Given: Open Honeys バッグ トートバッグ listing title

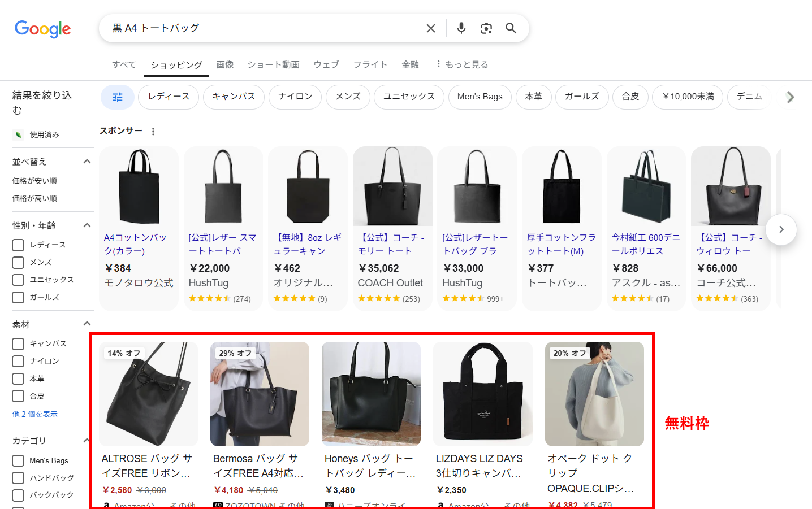Looking at the screenshot, I should pos(370,466).
